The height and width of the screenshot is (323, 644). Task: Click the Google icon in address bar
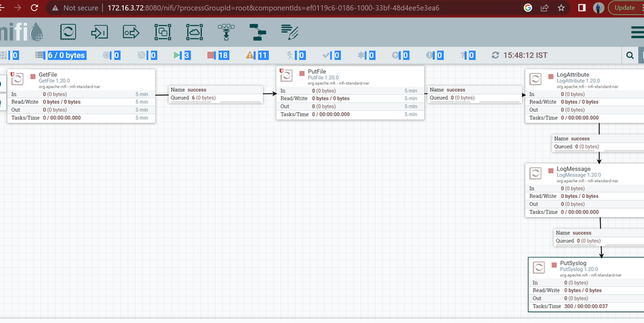click(528, 7)
